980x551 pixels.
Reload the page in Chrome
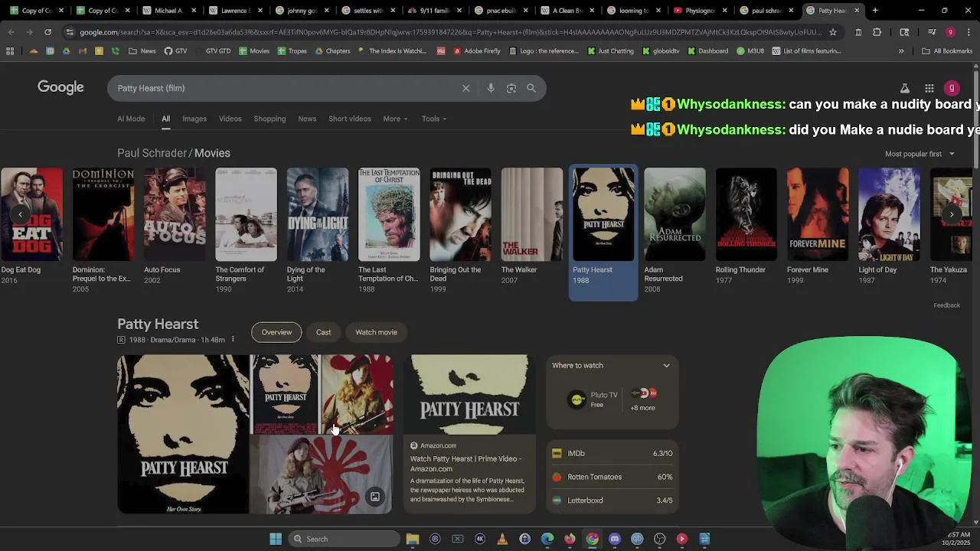pos(47,32)
